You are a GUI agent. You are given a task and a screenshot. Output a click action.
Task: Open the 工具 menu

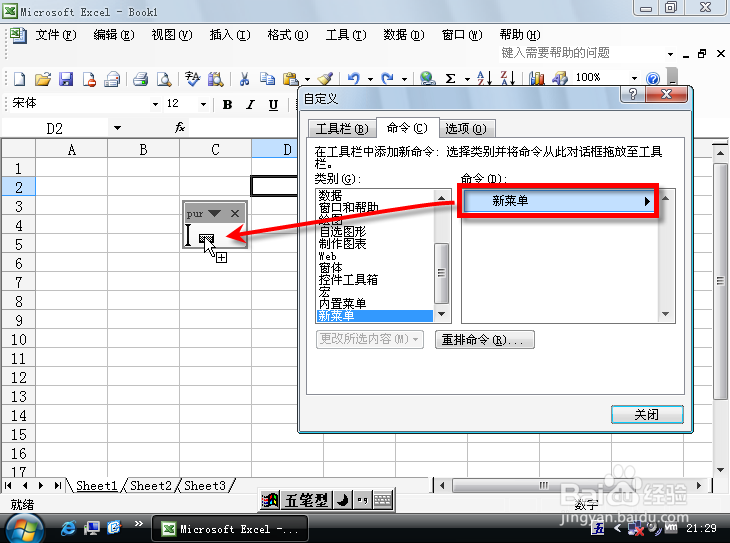(x=345, y=35)
